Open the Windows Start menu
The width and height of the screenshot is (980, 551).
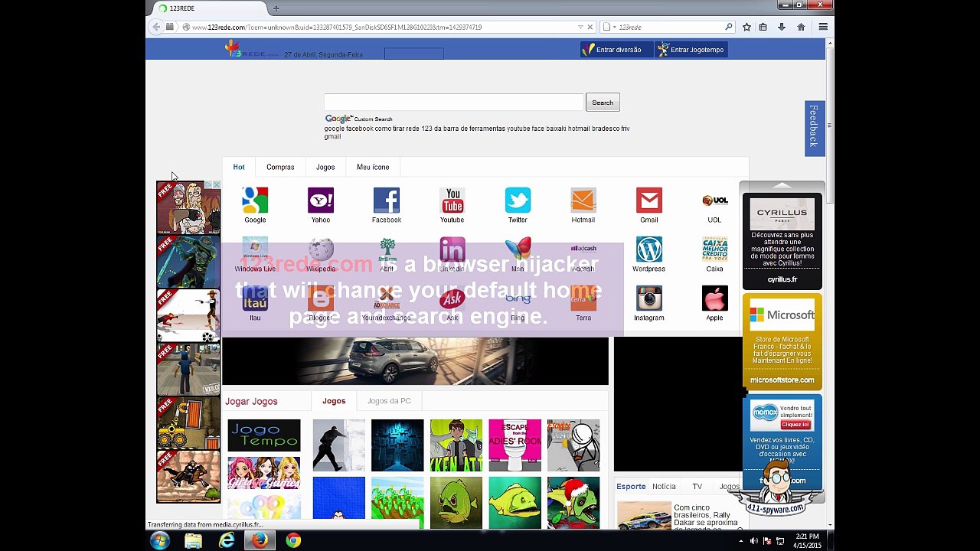click(160, 540)
